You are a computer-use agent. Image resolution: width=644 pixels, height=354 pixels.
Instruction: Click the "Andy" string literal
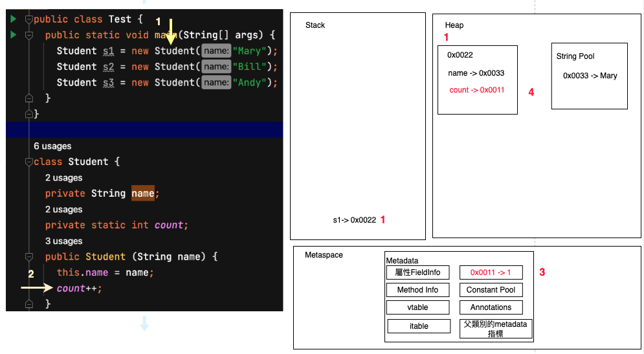[249, 83]
